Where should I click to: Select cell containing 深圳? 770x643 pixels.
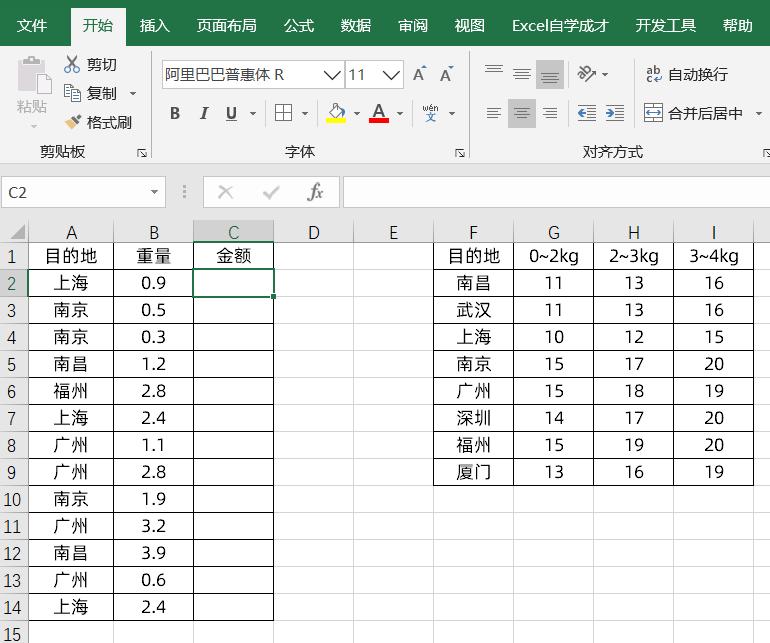[x=473, y=418]
